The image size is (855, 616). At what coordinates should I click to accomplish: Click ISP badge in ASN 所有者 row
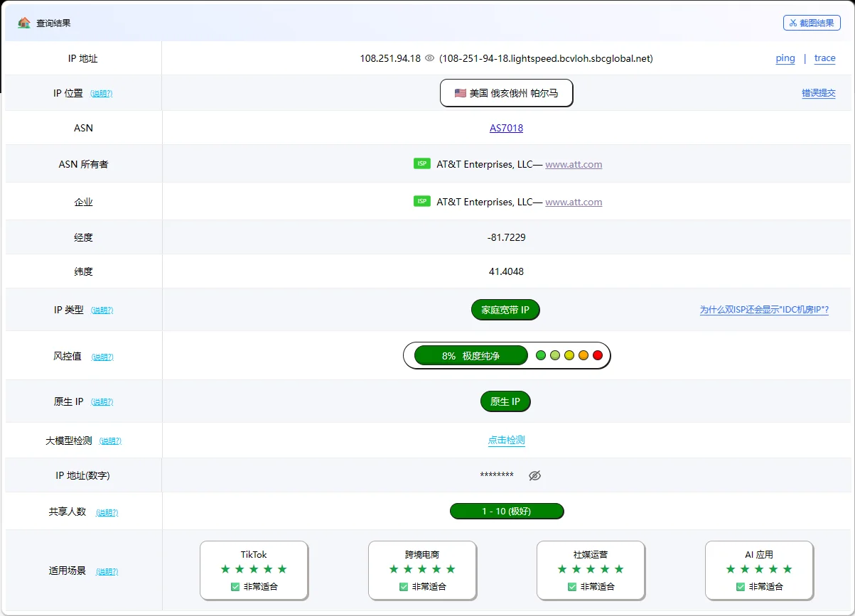(422, 163)
